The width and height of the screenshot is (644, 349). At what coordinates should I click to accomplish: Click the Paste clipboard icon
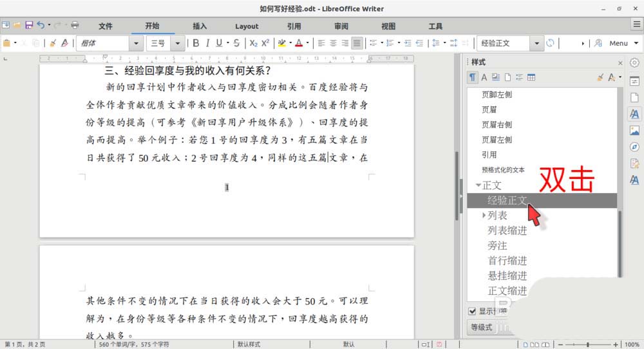pos(6,42)
